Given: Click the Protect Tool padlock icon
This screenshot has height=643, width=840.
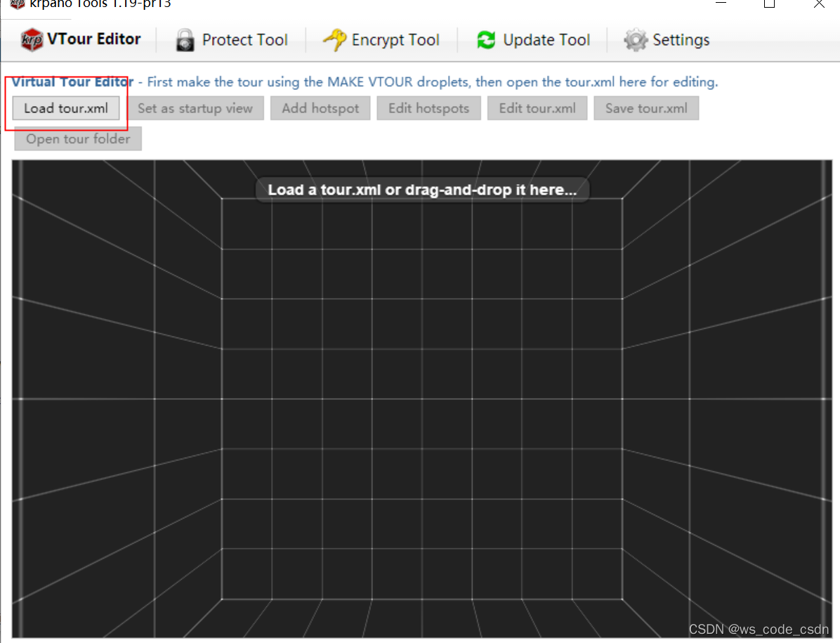Looking at the screenshot, I should 185,40.
